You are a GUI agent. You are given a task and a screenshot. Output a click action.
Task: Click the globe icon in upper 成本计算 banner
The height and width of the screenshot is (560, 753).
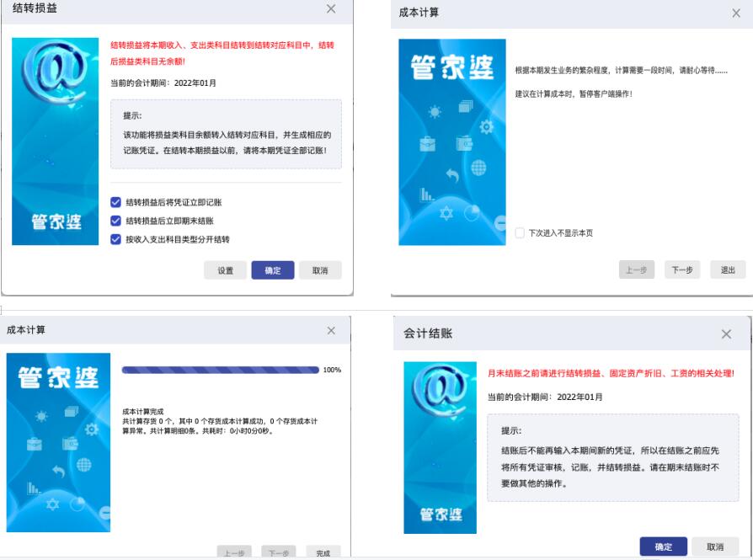click(478, 168)
